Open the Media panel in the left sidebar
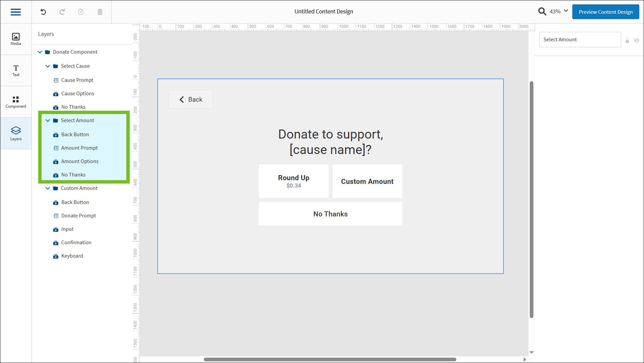The width and height of the screenshot is (644, 363). tap(16, 39)
